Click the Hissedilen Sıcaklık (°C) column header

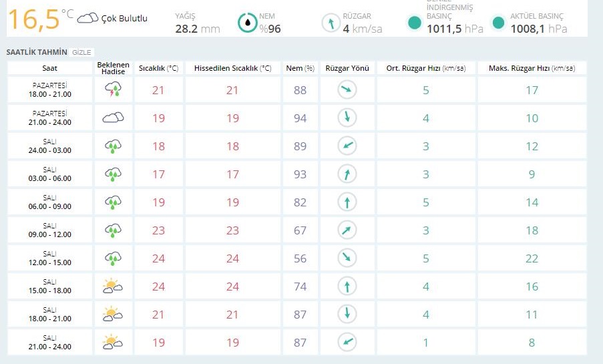tap(232, 68)
